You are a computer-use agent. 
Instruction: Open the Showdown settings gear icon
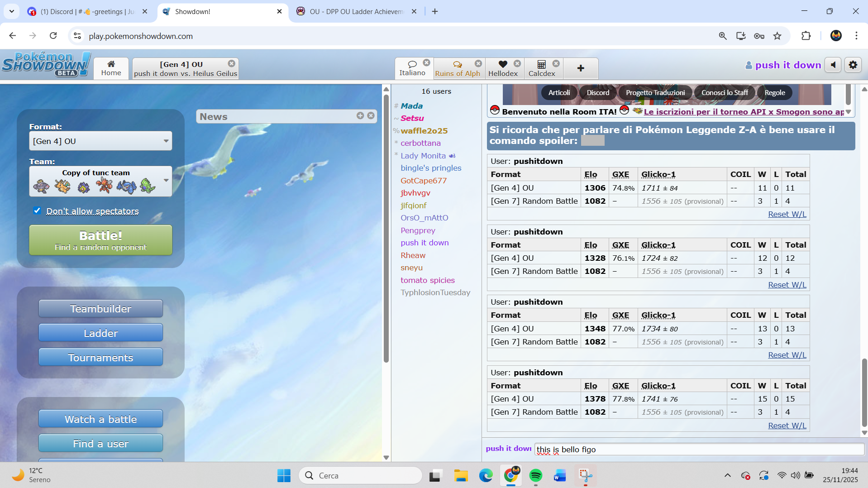[853, 65]
